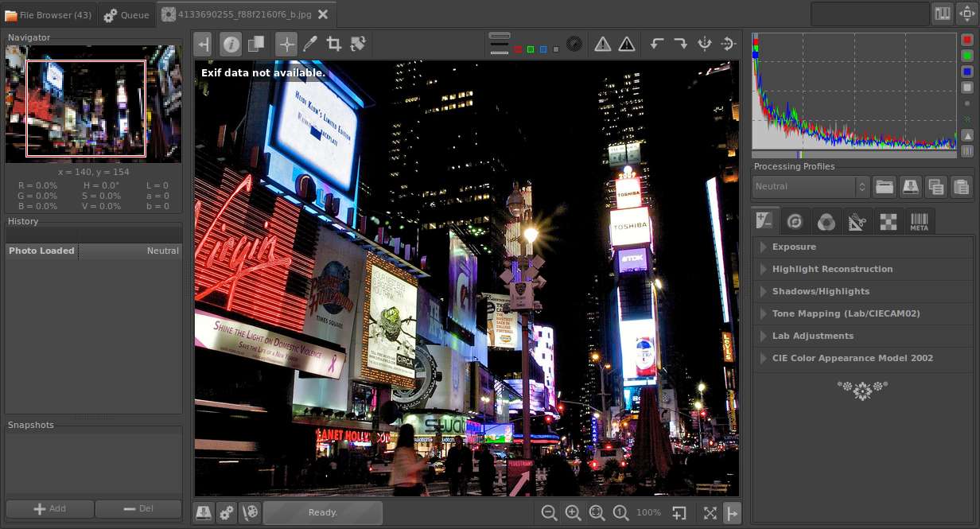Toggle the focus mask preview
This screenshot has height=529, width=980.
pyautogui.click(x=574, y=45)
